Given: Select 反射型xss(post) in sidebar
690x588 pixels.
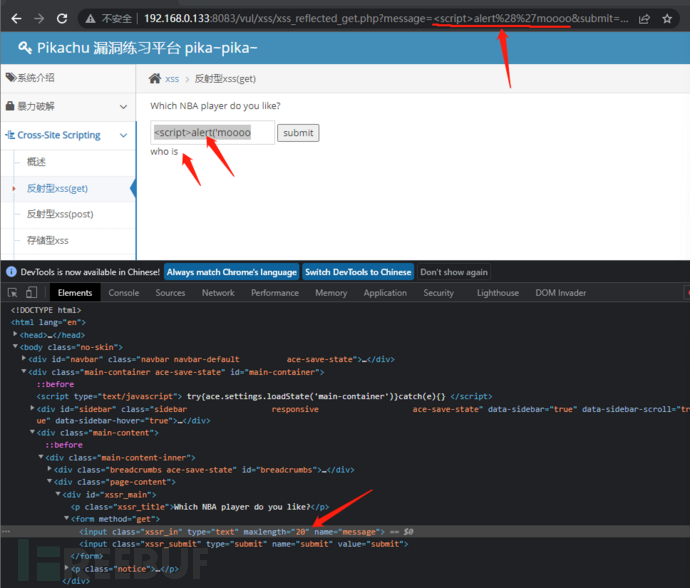Looking at the screenshot, I should click(x=60, y=214).
